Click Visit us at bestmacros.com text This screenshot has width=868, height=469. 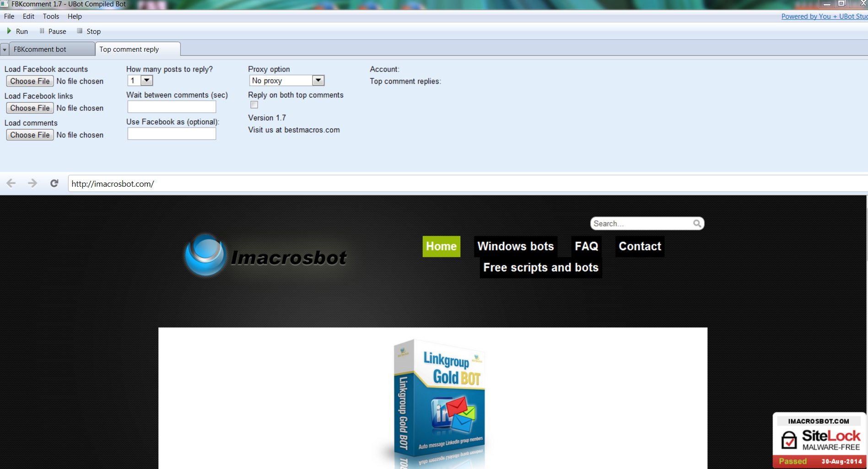pyautogui.click(x=294, y=130)
